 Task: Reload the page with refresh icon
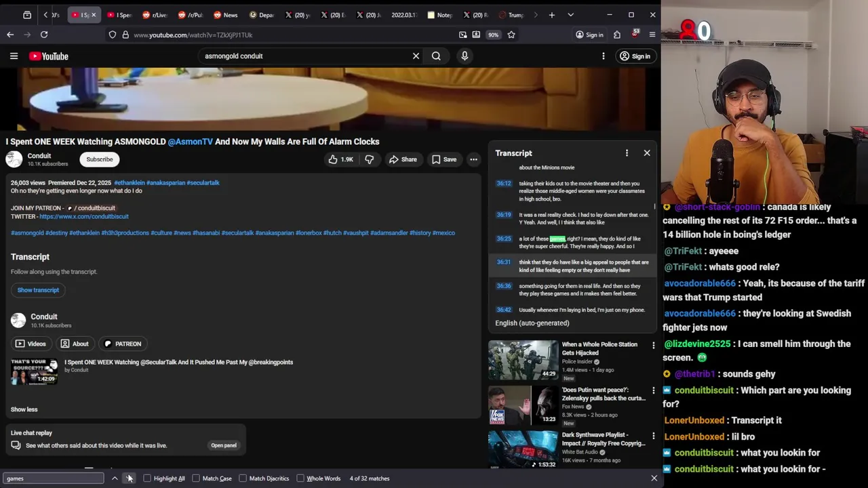(44, 35)
